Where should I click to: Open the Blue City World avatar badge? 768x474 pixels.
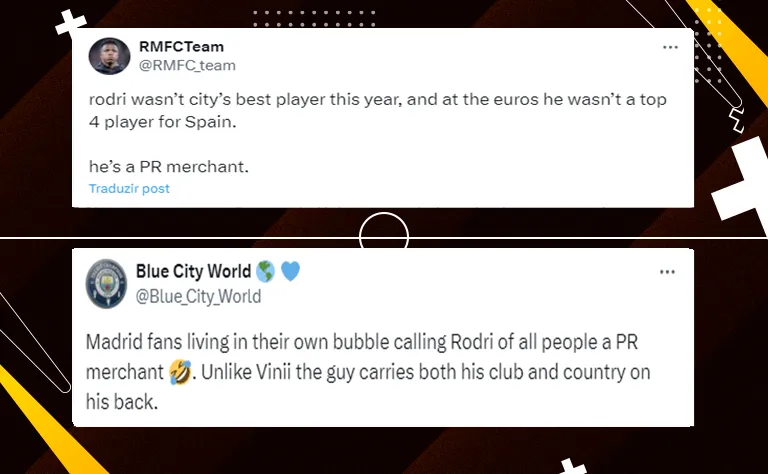(x=106, y=284)
